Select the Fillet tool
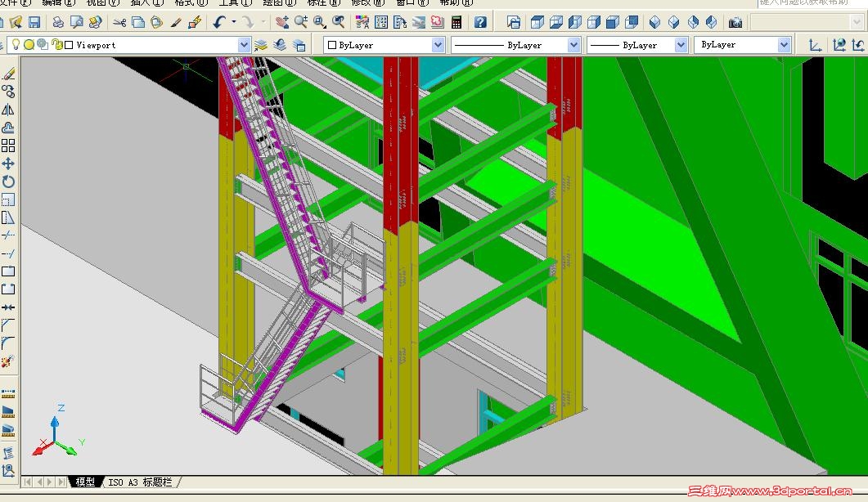Image resolution: width=868 pixels, height=502 pixels. (8, 343)
